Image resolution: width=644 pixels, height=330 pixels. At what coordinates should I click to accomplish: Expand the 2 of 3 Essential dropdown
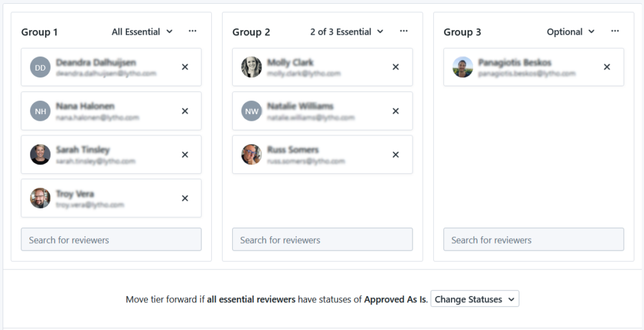click(347, 31)
